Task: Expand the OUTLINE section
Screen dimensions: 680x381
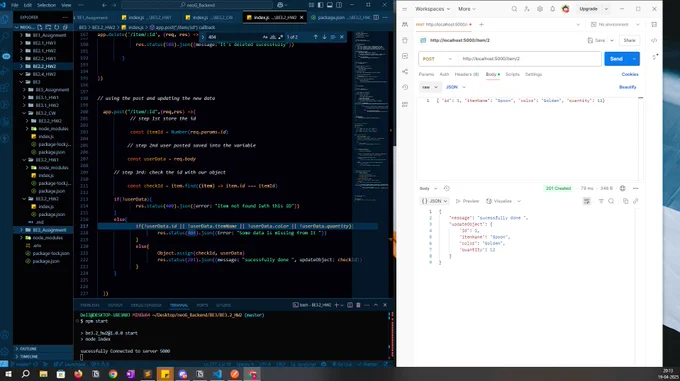Action: pos(42,348)
